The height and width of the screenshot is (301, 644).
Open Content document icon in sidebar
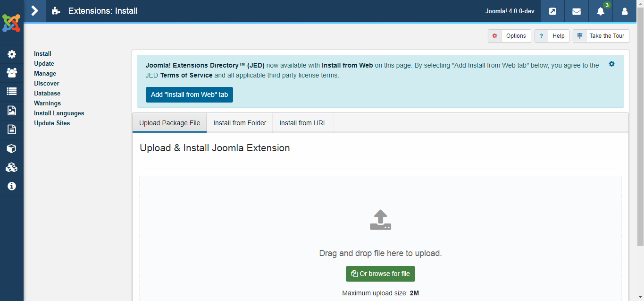[12, 129]
